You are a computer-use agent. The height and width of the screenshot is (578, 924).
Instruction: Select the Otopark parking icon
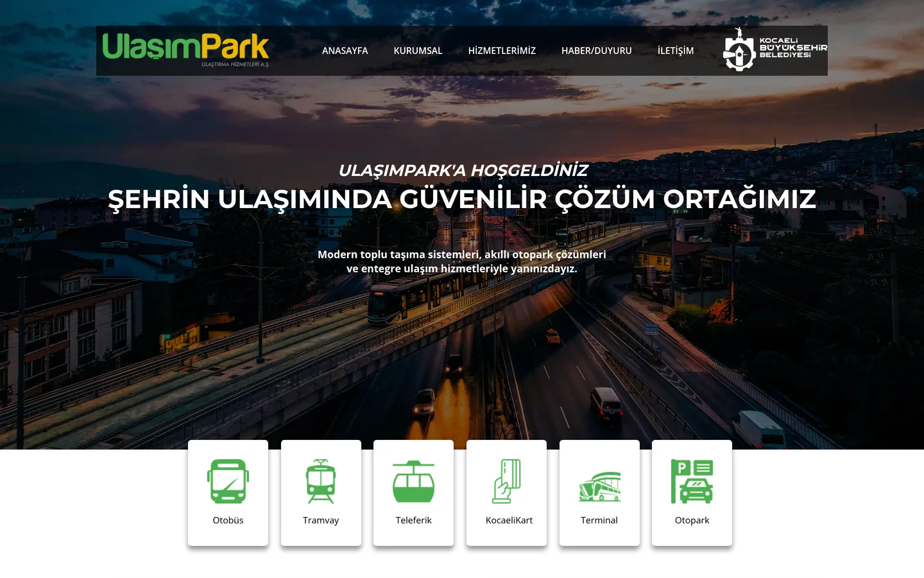(x=692, y=481)
